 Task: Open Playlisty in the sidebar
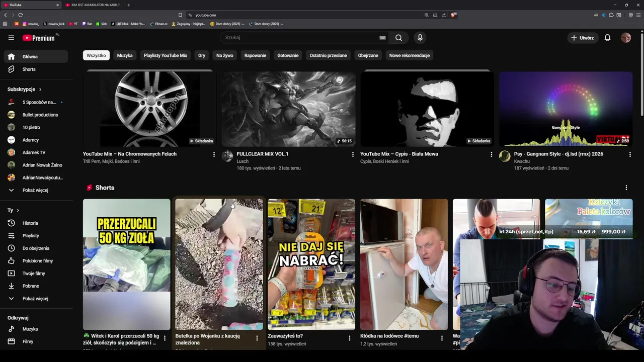coord(36,236)
